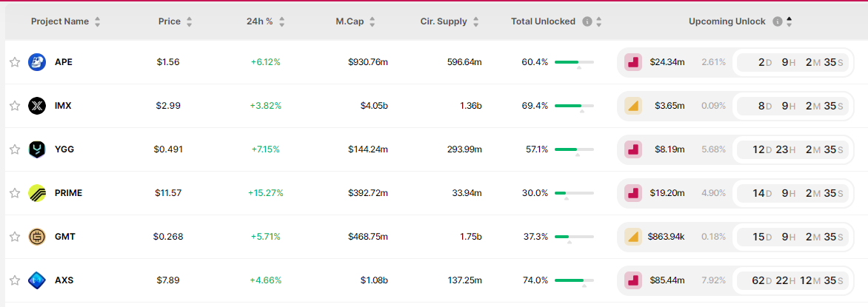Viewport: 868px width, 307px height.
Task: Click the $85.44m upcoming unlock amount
Action: tap(667, 280)
